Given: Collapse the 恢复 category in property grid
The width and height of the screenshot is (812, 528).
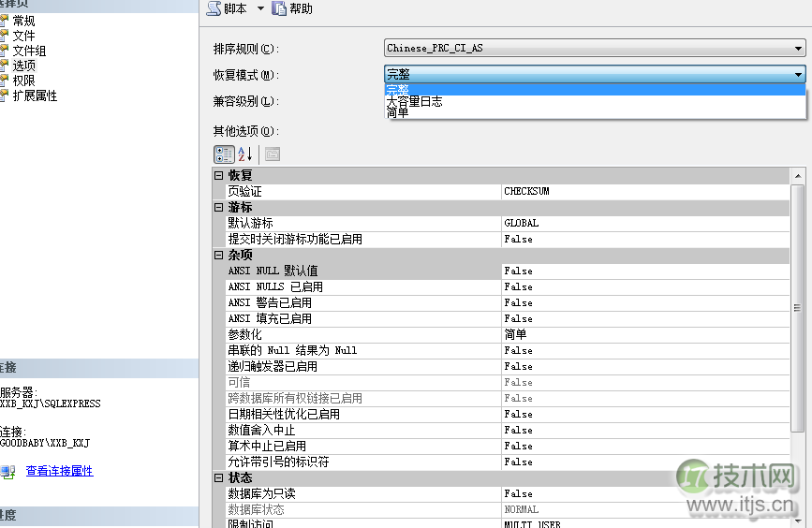Looking at the screenshot, I should 219,175.
